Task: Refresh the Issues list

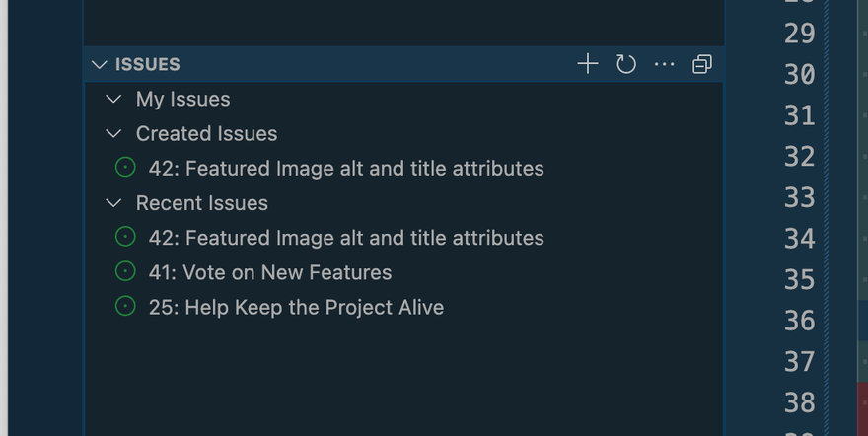Action: tap(626, 64)
